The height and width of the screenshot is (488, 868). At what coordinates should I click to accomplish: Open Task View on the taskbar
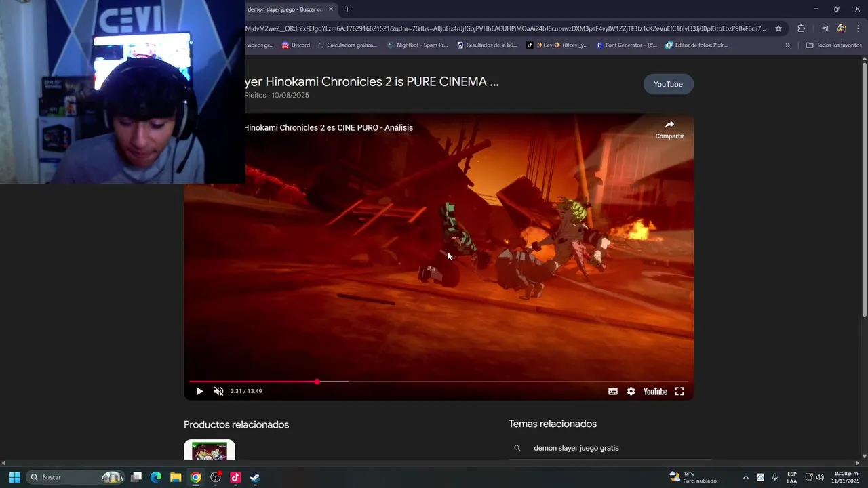[x=136, y=477]
